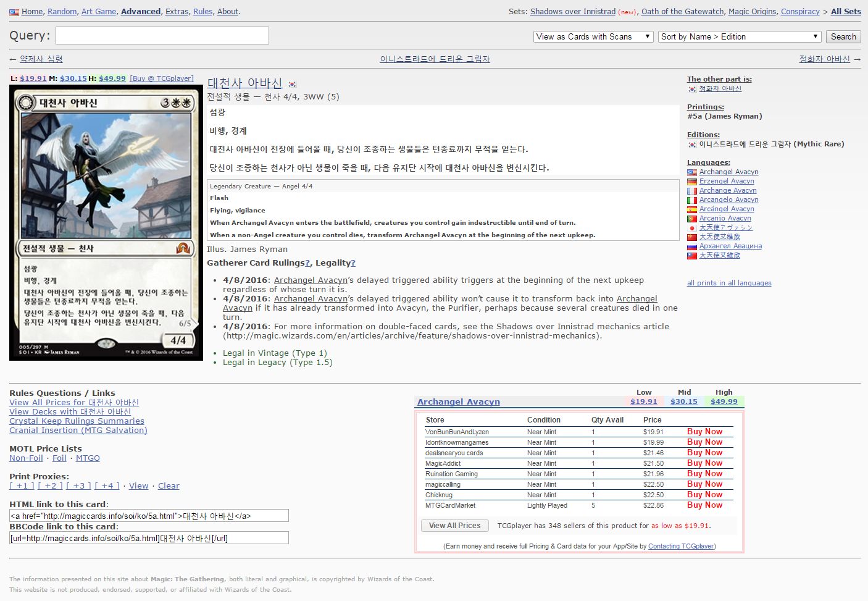Click the Russian flag icon in Languages

coord(691,246)
